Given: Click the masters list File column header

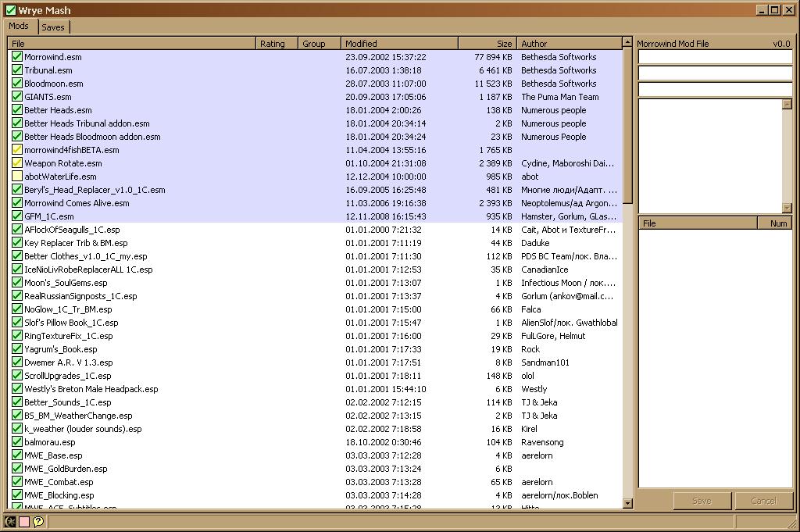Looking at the screenshot, I should point(698,223).
